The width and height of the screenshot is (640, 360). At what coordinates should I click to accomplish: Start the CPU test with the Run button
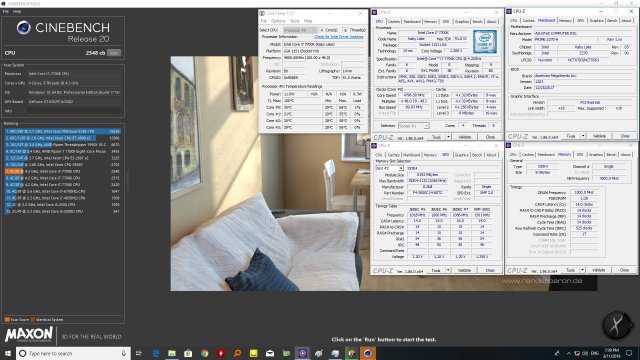[114, 53]
